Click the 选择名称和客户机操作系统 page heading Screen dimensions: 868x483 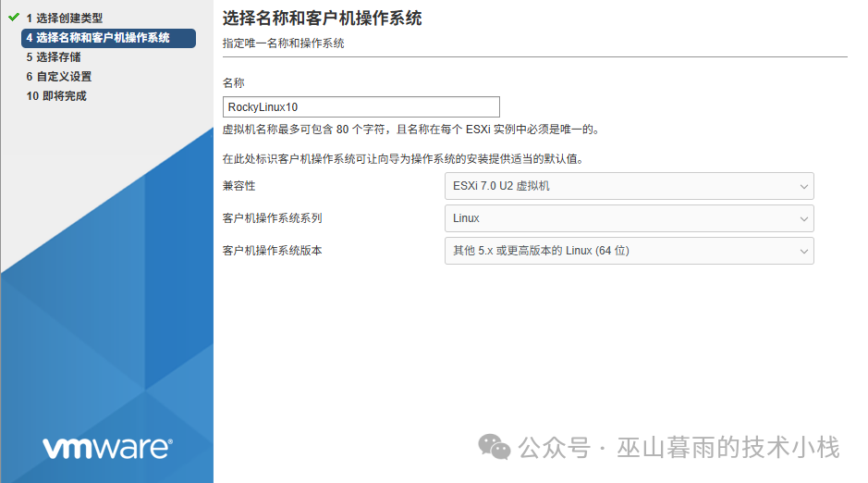(323, 19)
